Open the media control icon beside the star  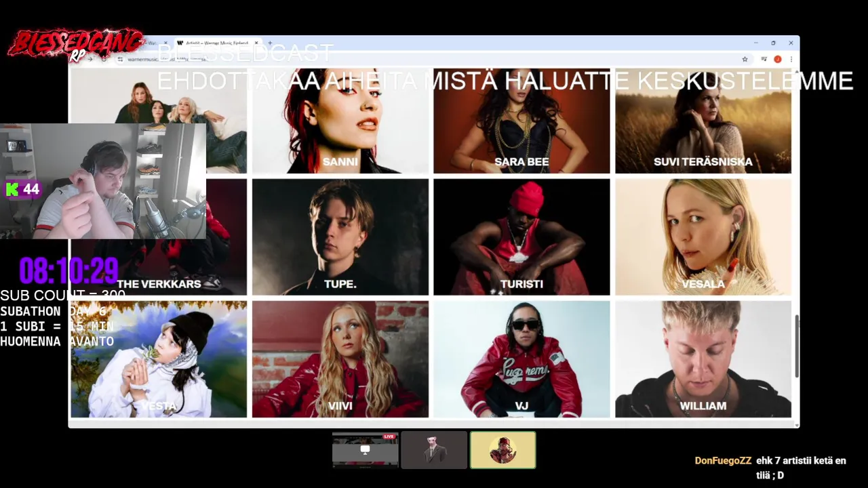tap(764, 59)
